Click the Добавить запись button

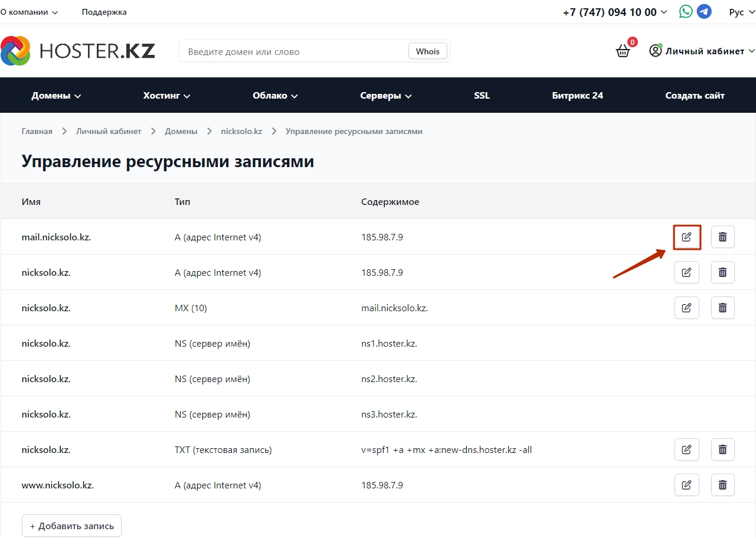(x=71, y=526)
